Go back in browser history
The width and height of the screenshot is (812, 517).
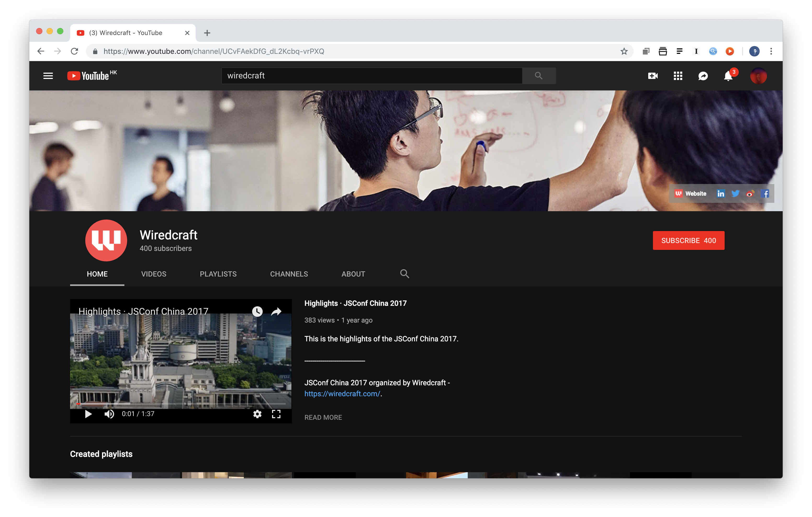click(41, 51)
